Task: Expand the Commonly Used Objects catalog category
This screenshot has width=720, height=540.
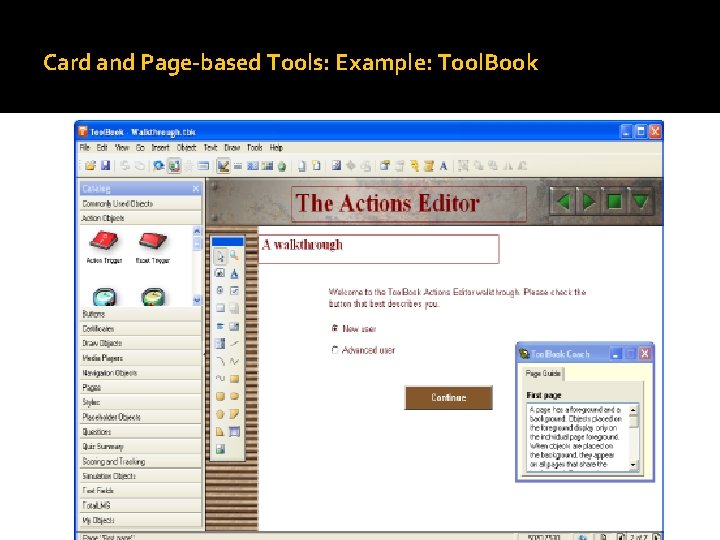Action: (x=141, y=203)
